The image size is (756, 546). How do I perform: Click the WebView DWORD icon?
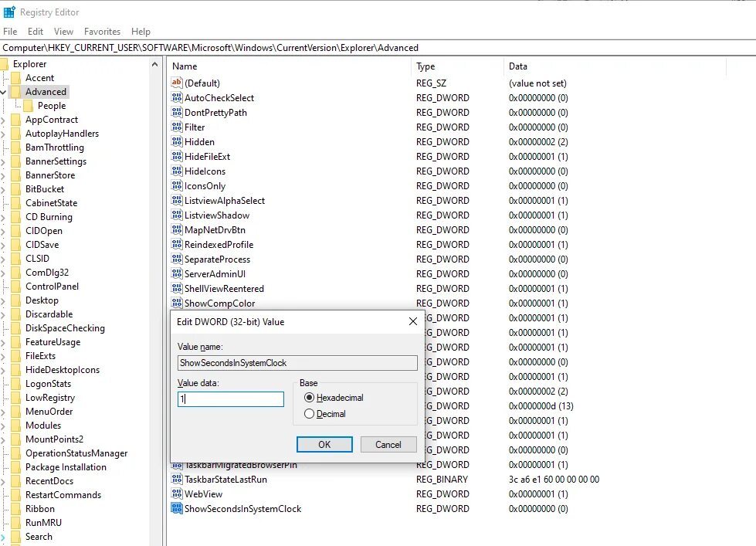pyautogui.click(x=177, y=494)
